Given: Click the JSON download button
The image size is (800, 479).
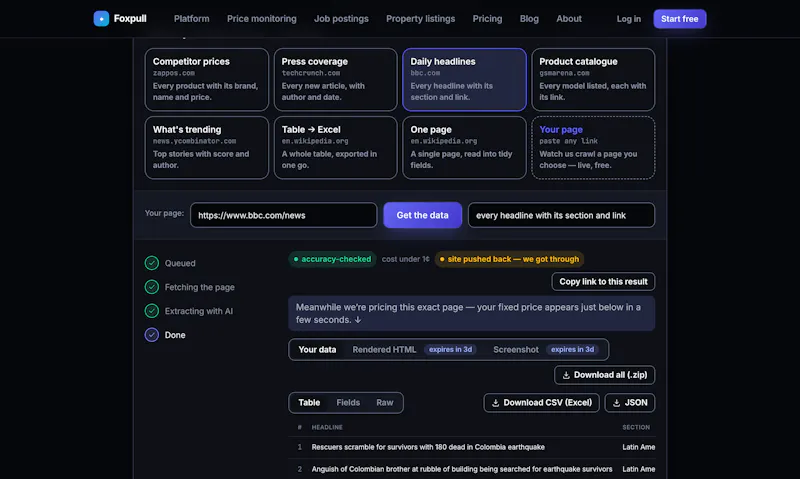Looking at the screenshot, I should [x=630, y=403].
